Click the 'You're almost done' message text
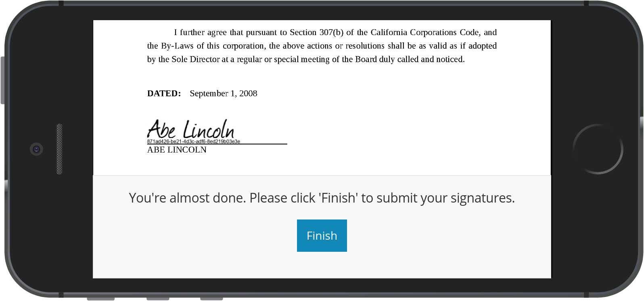 click(x=322, y=198)
